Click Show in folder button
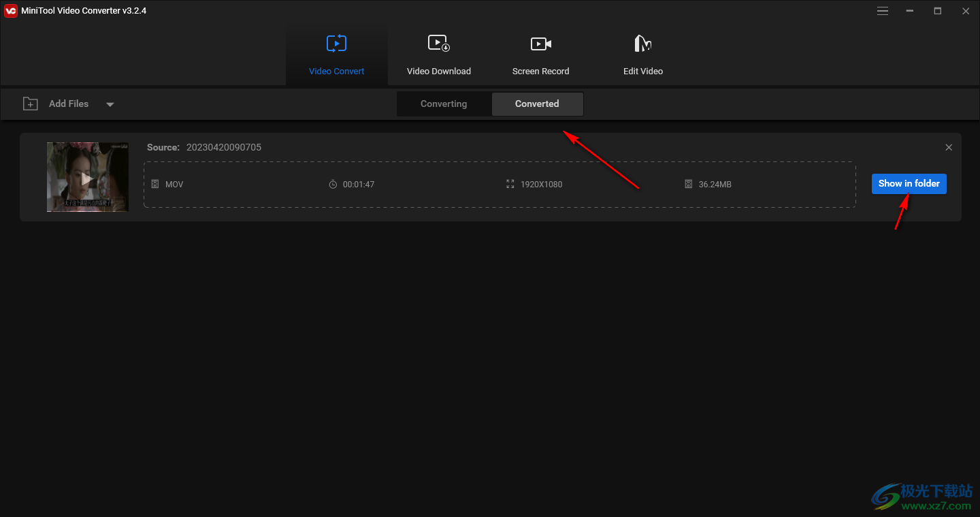Viewport: 980px width, 517px height. click(x=909, y=183)
